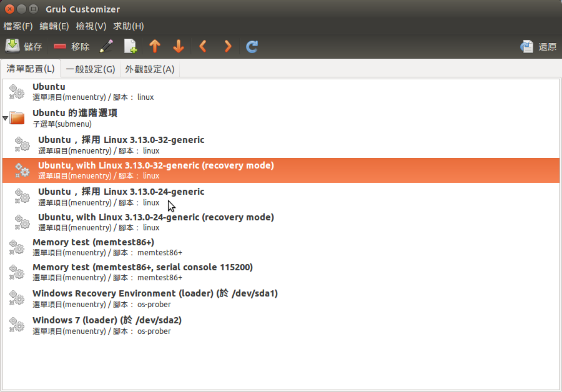The height and width of the screenshot is (392, 562).
Task: Click the Revert (還原) button
Action: click(x=538, y=46)
